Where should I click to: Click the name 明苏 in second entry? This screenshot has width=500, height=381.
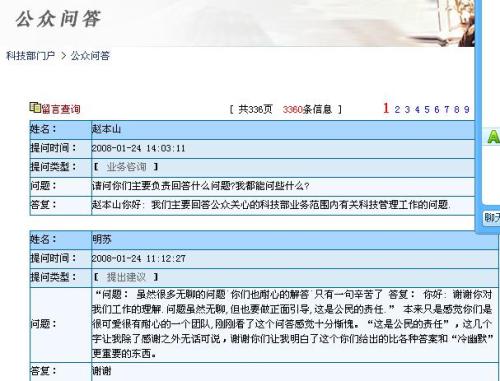click(x=102, y=239)
